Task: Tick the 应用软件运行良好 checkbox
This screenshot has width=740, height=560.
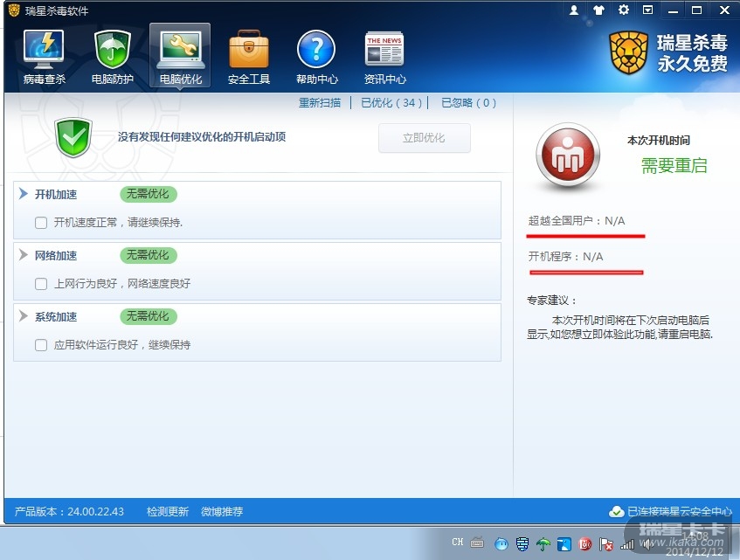Action: [41, 345]
